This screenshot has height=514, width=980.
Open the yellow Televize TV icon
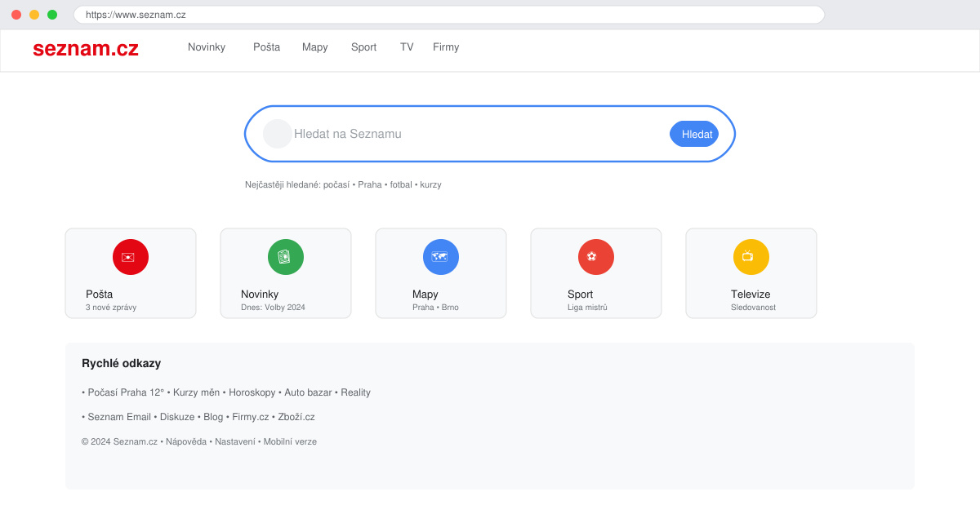[751, 257]
